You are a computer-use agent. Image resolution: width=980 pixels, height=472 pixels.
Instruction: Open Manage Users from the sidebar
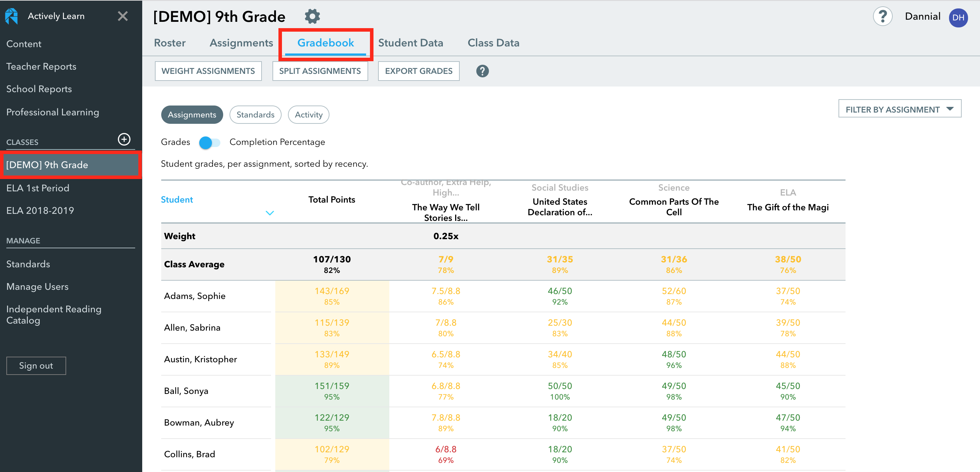point(37,287)
